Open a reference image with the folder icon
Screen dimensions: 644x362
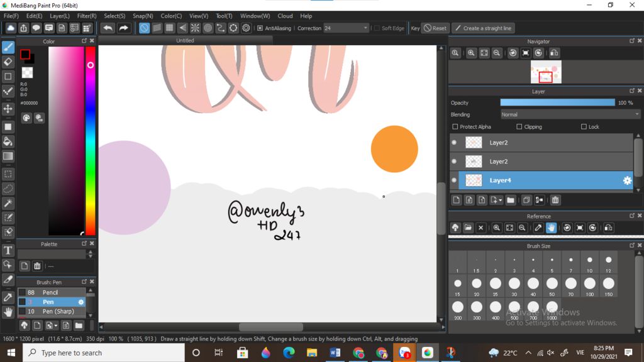pyautogui.click(x=468, y=228)
